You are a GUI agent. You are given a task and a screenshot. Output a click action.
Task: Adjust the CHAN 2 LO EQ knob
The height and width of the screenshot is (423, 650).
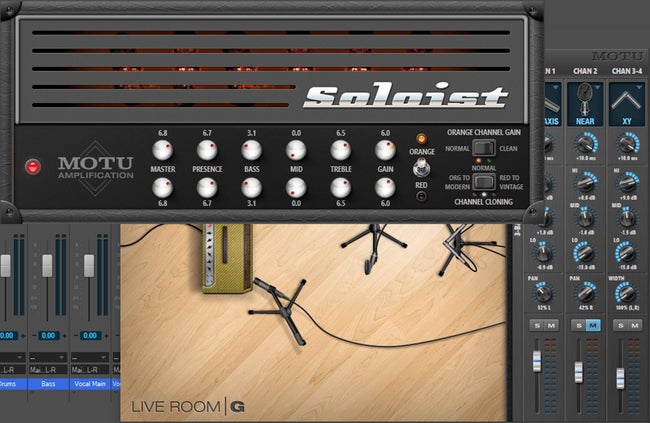tap(585, 253)
